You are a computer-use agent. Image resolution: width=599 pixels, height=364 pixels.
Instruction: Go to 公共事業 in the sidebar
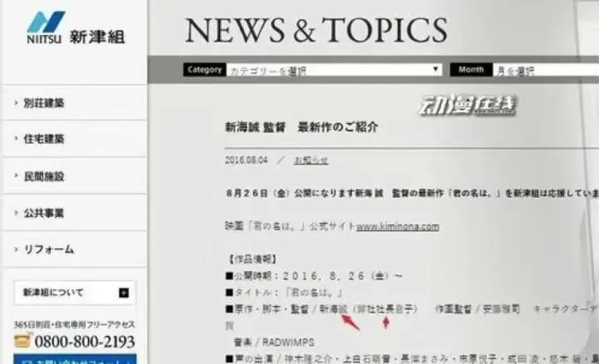(x=45, y=213)
